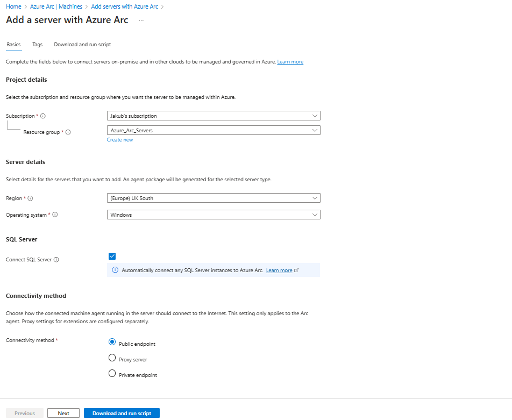Click the 'Project details' heading
Viewport: 512px width, 420px height.
tap(26, 80)
